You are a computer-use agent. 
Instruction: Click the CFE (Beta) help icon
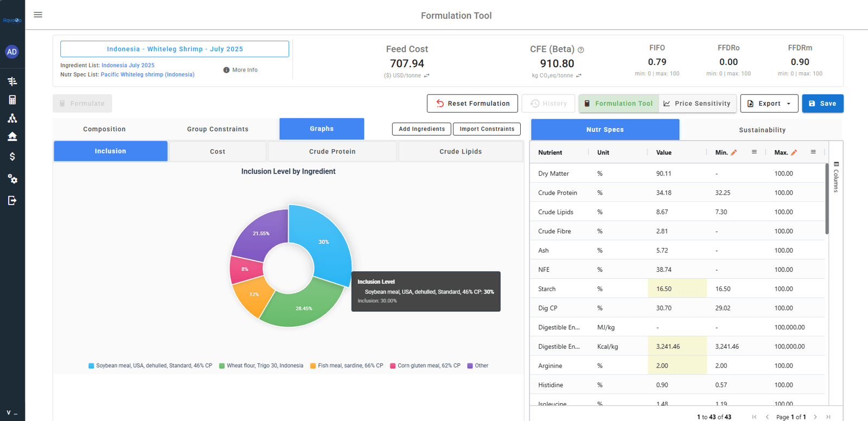[581, 50]
